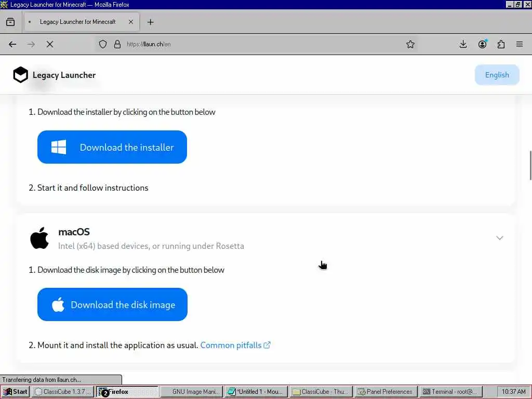Collapse the macOS section chevron
Viewport: 532px width, 399px height.
tap(500, 238)
